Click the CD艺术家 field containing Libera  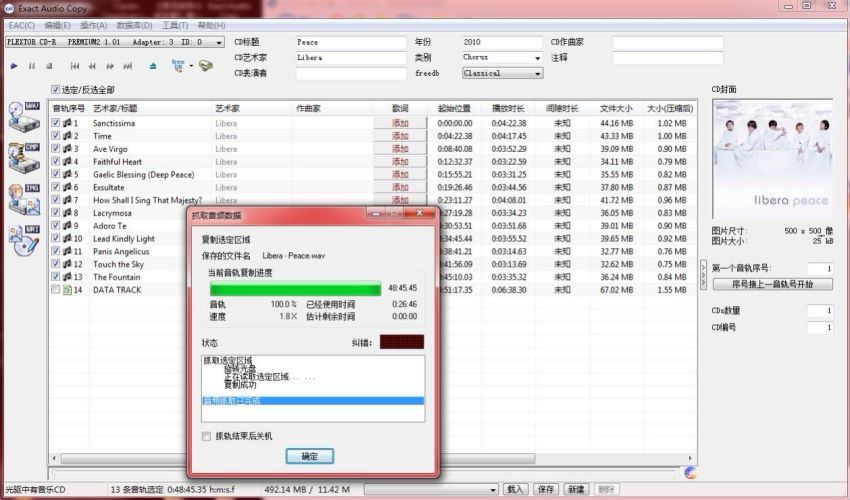[x=351, y=57]
